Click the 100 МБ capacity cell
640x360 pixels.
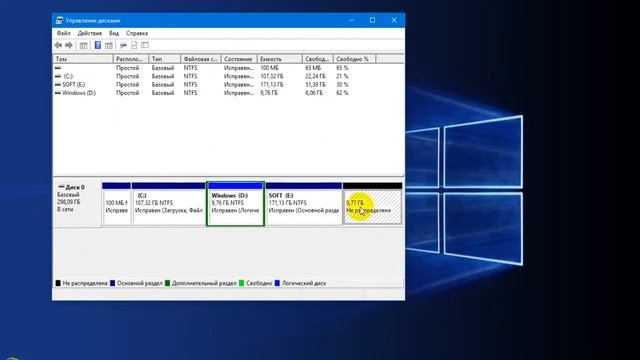(x=269, y=68)
